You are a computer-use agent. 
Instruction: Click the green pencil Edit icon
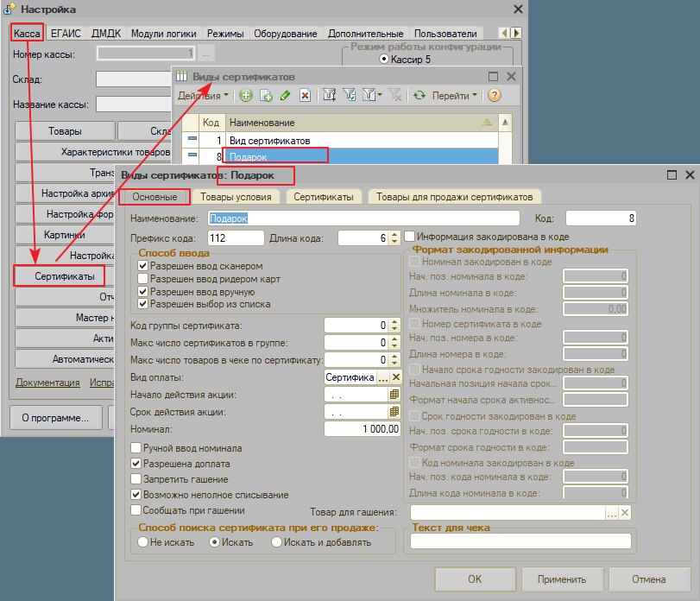[x=286, y=95]
